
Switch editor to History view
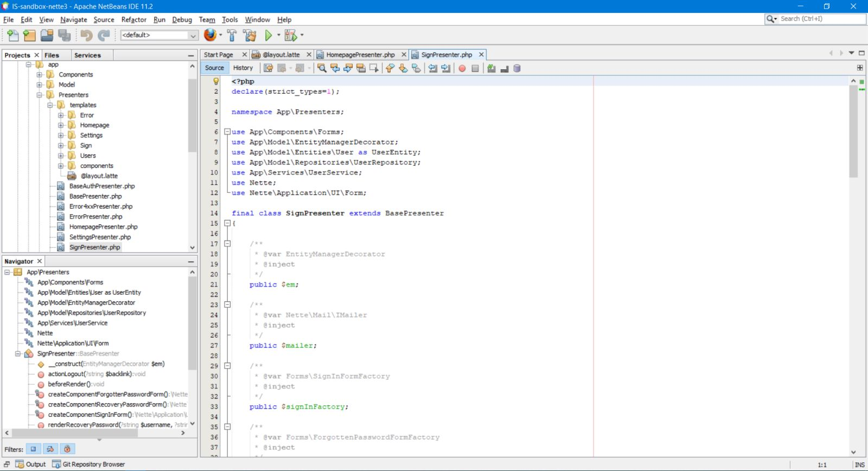pos(243,68)
